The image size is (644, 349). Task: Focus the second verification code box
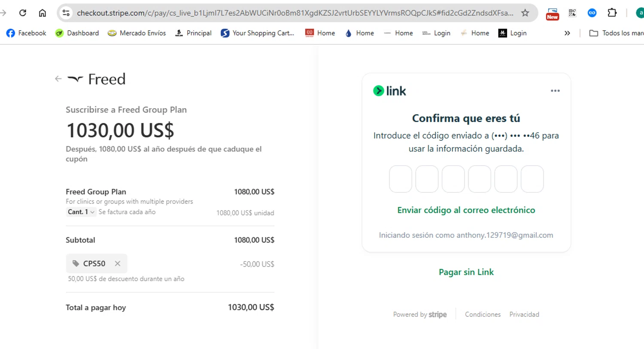pos(427,179)
